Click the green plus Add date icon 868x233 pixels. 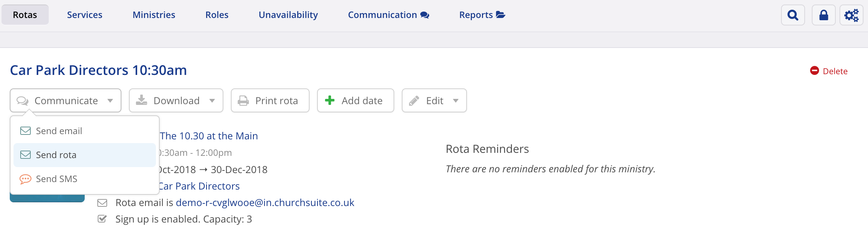coord(329,100)
